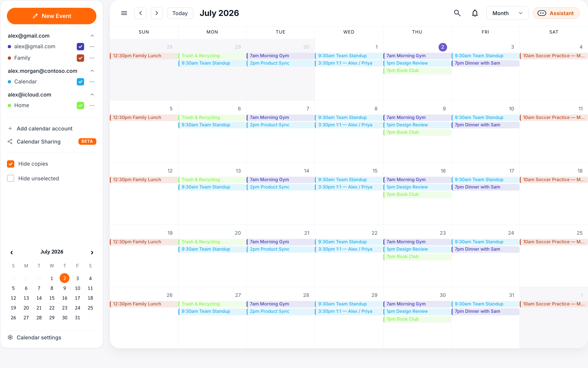Click the plus icon to add account
The image size is (588, 368).
[10, 129]
